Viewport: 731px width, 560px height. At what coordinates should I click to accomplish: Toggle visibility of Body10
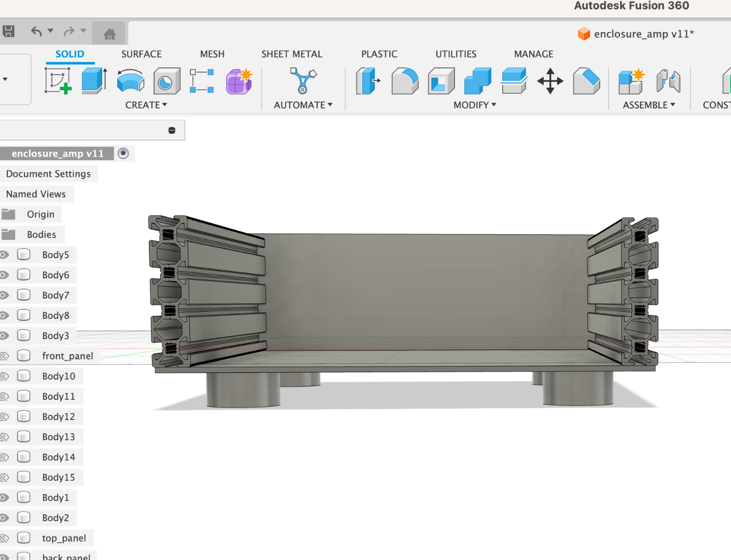tap(4, 376)
